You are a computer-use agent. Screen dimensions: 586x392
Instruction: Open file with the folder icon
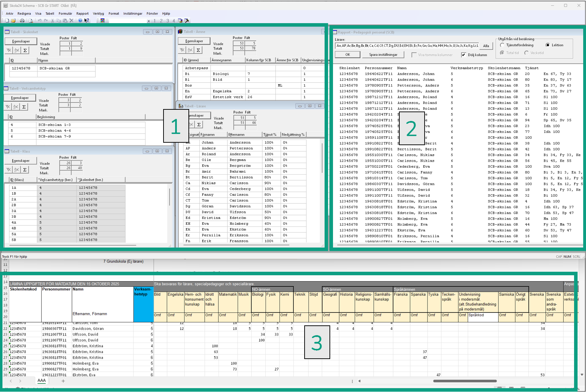click(x=13, y=21)
